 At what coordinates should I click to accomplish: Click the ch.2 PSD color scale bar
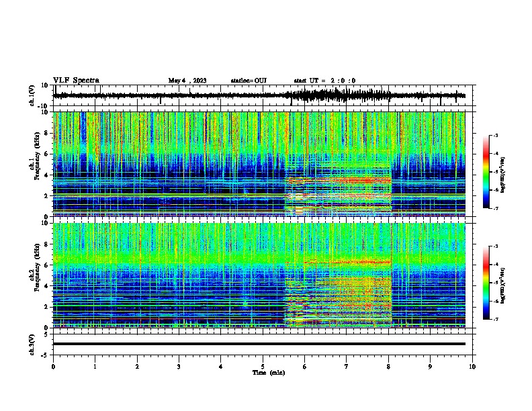point(486,283)
